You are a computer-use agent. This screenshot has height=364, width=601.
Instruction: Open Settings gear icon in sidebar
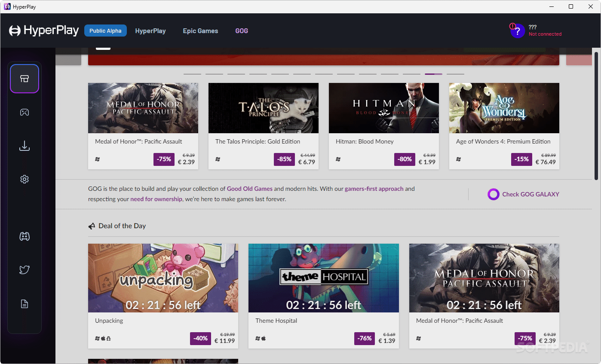point(25,179)
